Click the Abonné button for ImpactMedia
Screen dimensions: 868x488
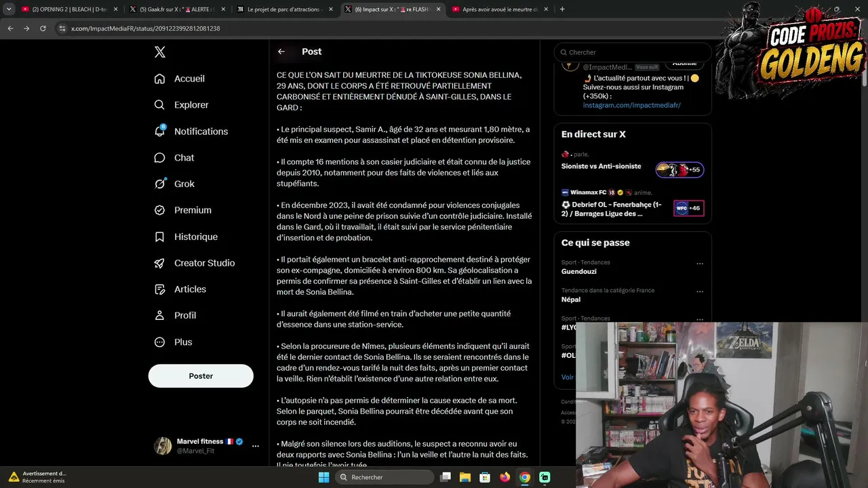684,64
